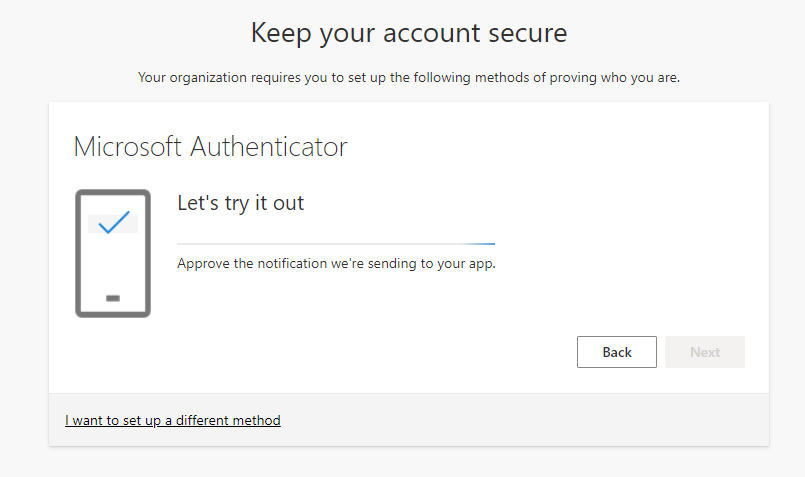805x477 pixels.
Task: Open 'I want to set up a different method' link
Action: click(172, 421)
